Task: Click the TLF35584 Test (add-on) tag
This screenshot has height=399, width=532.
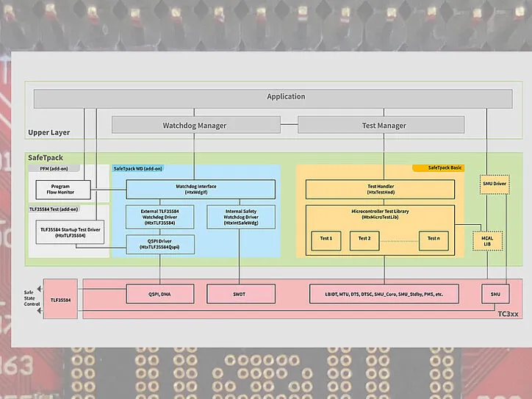Action: pos(54,209)
